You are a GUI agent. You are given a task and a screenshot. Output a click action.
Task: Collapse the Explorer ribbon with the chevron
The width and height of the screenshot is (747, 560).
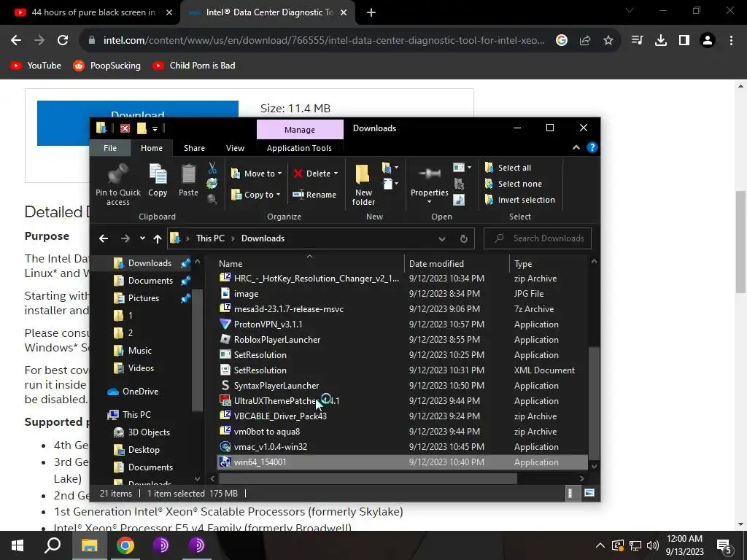576,147
